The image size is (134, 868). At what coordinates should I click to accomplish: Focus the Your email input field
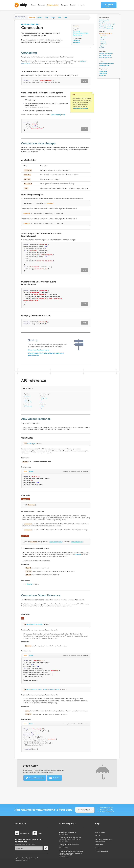click(29, 848)
